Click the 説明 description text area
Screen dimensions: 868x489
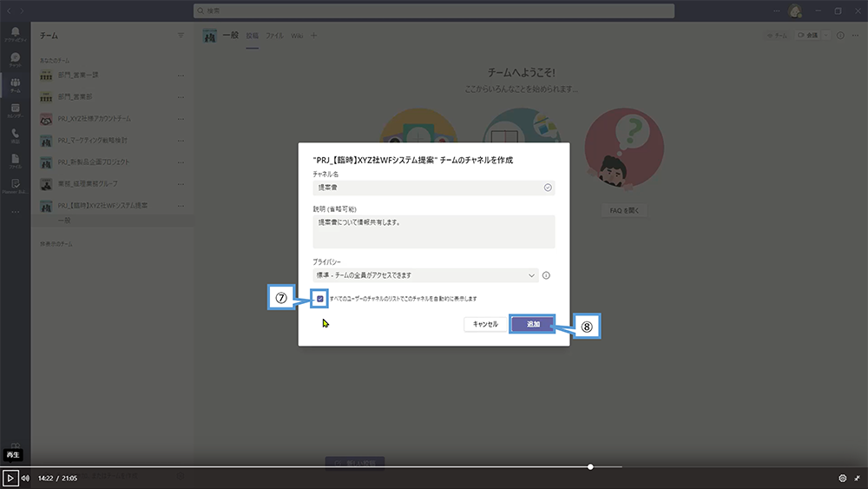click(433, 232)
